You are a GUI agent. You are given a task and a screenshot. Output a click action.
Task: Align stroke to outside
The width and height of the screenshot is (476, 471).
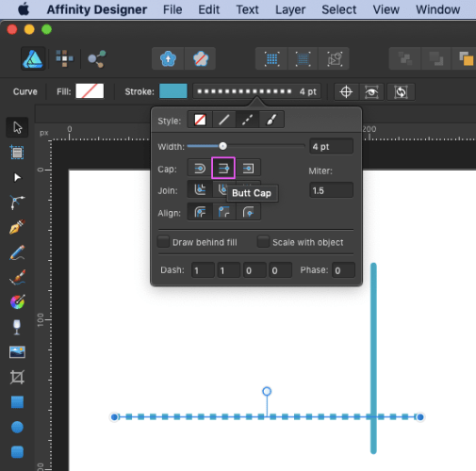point(248,212)
